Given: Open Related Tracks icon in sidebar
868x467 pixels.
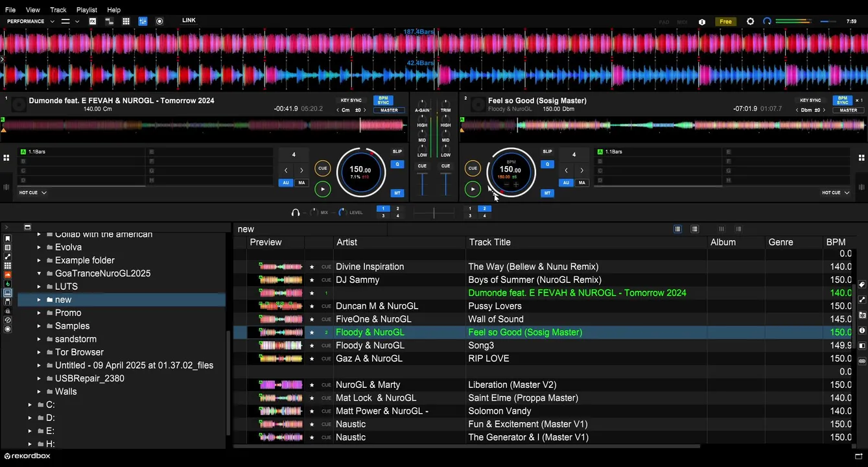Looking at the screenshot, I should [8, 257].
